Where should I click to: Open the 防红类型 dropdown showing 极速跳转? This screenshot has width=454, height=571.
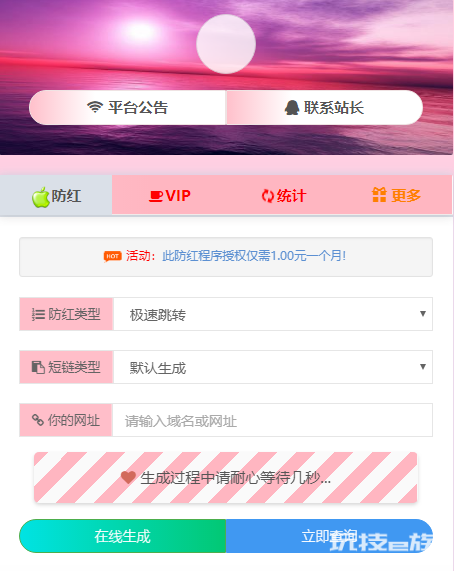click(273, 314)
